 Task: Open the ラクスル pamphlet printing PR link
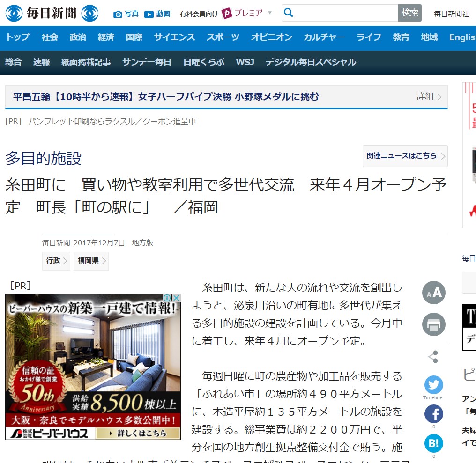112,121
